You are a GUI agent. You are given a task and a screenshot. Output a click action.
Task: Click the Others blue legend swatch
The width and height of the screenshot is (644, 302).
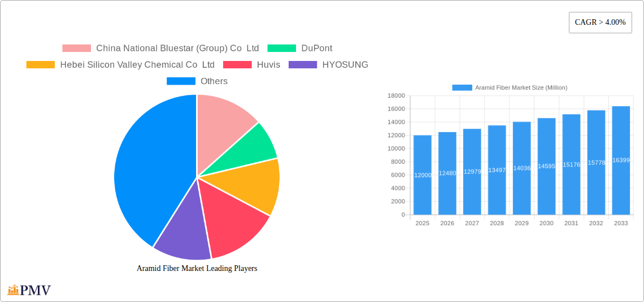pos(181,81)
